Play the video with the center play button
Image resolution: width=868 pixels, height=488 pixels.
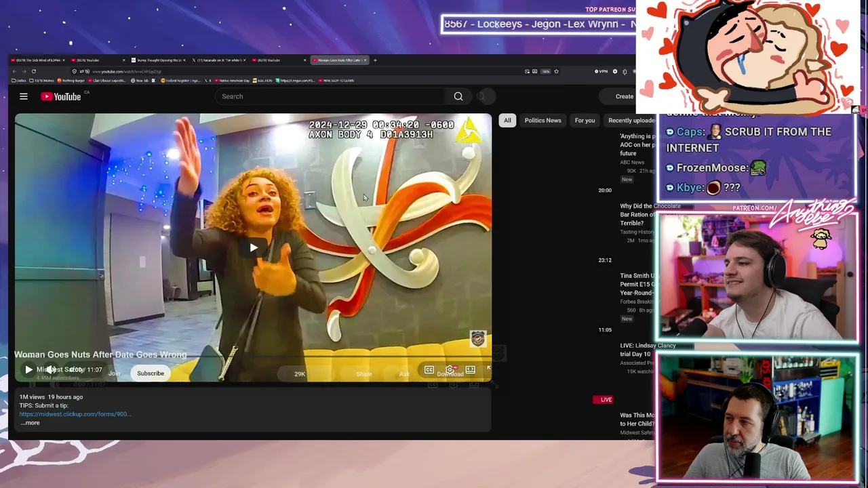click(253, 247)
